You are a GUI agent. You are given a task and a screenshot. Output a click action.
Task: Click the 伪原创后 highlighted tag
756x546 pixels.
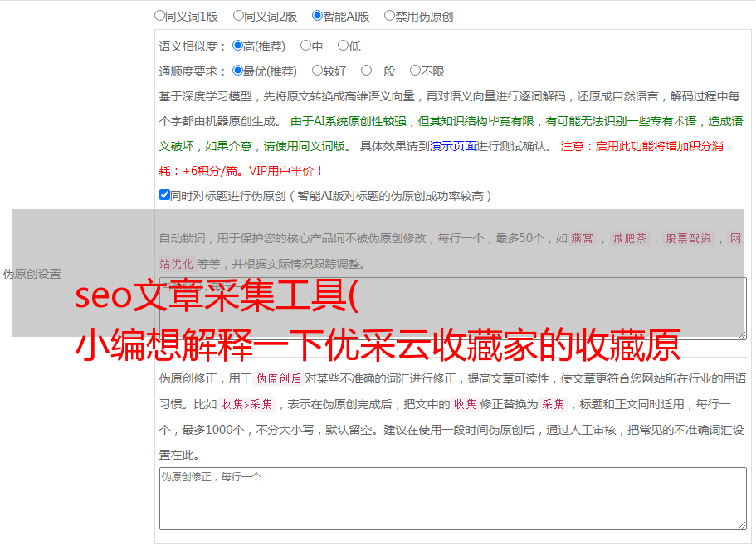279,378
